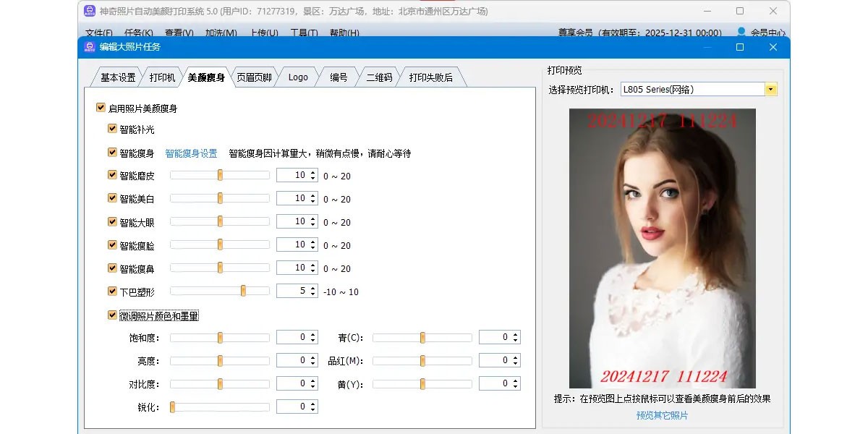Viewport: 868px width, 434px height.
Task: Uncheck the 智能补光 option
Action: click(112, 129)
